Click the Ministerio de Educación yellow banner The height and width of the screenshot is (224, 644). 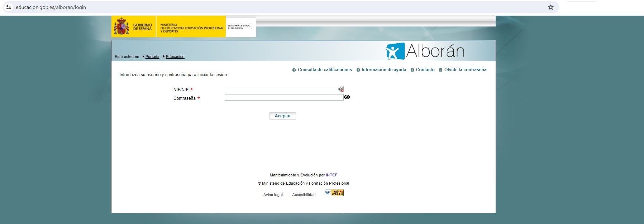click(191, 26)
